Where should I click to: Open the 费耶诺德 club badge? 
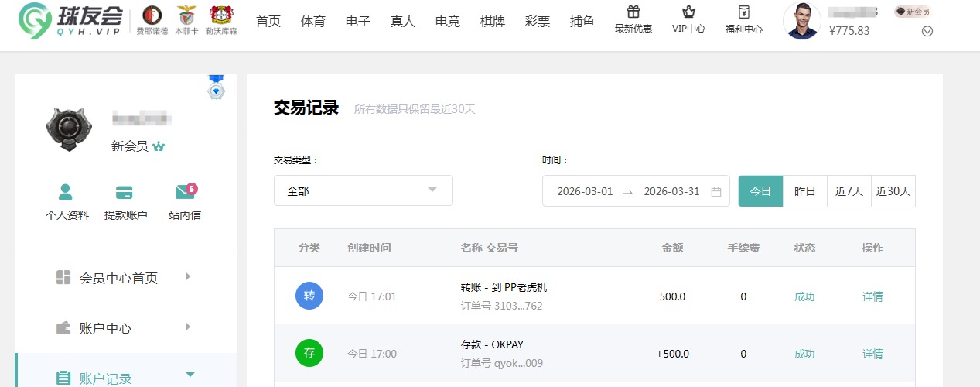click(x=152, y=21)
